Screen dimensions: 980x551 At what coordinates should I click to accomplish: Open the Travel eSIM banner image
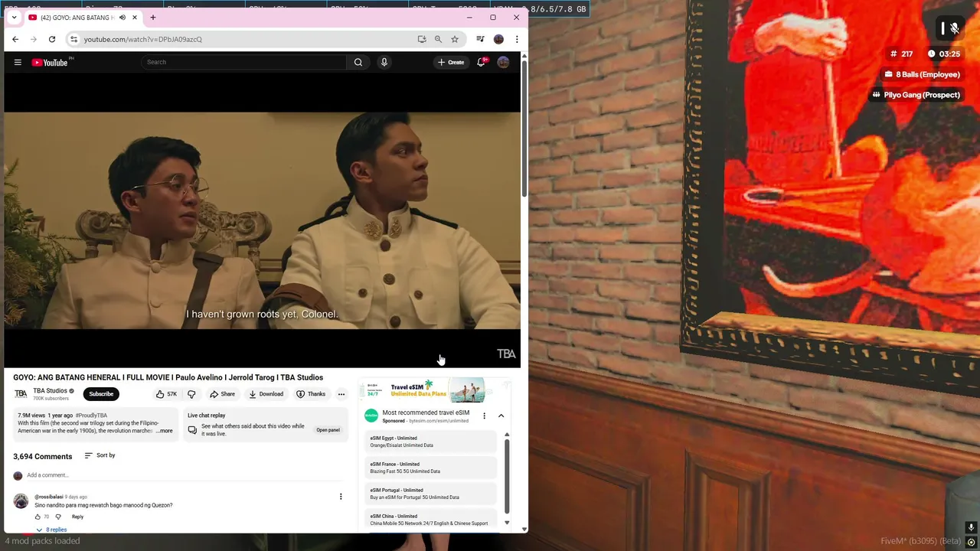436,391
